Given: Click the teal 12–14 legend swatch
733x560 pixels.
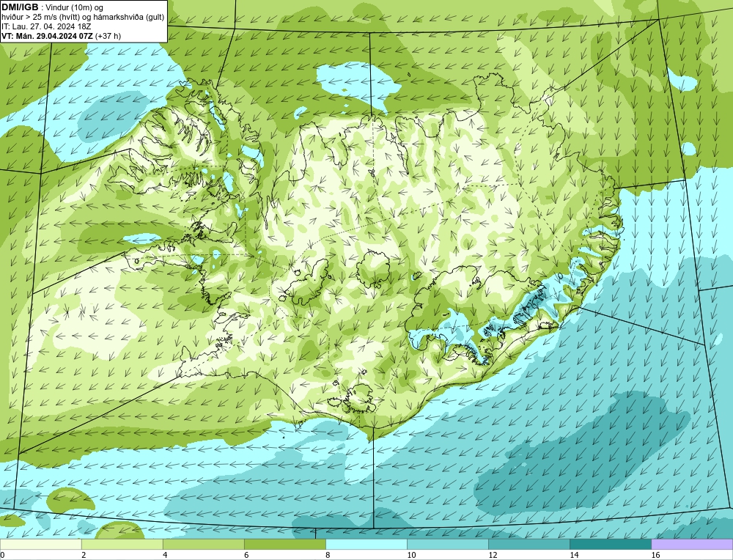Looking at the screenshot, I should pyautogui.click(x=528, y=544).
